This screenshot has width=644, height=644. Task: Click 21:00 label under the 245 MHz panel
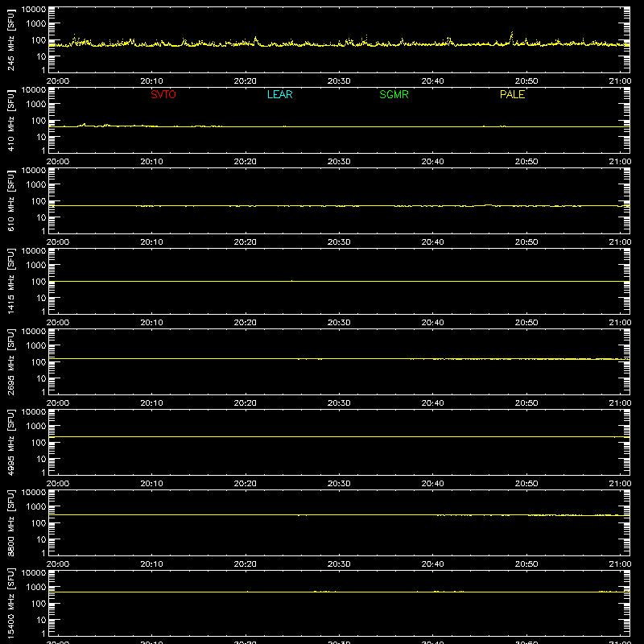(620, 81)
